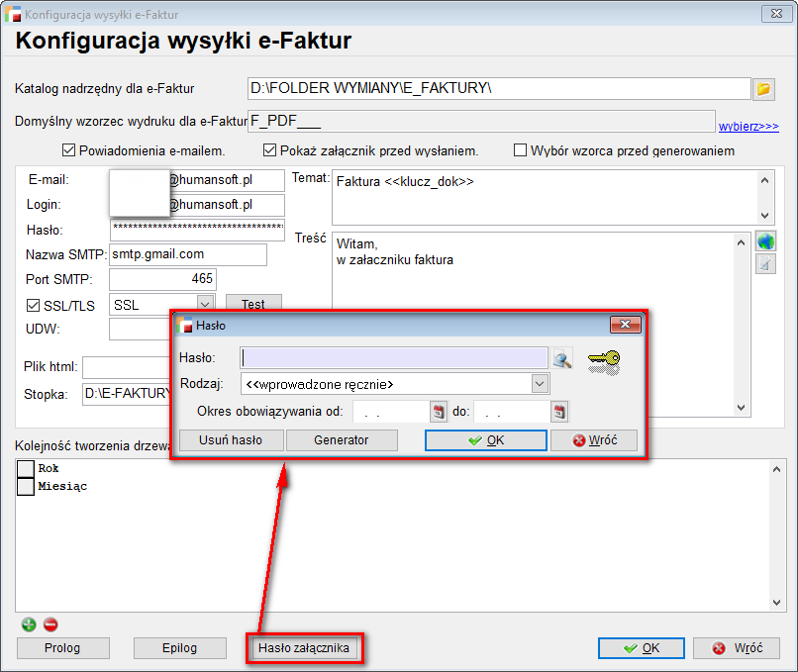Click Temat scrollbar up arrow
The width and height of the screenshot is (798, 672).
(764, 179)
